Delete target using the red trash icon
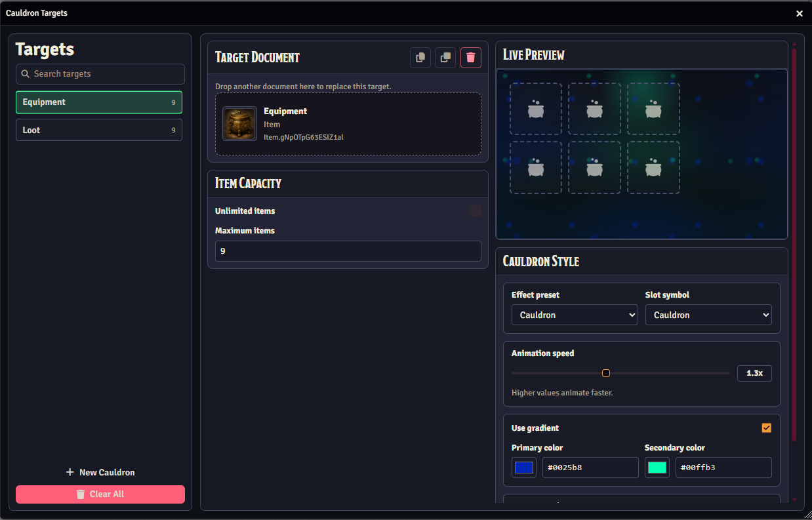The width and height of the screenshot is (812, 520). [x=470, y=58]
